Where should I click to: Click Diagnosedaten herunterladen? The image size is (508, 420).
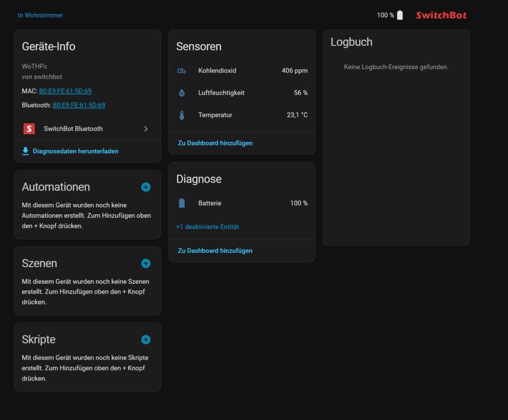(x=75, y=151)
